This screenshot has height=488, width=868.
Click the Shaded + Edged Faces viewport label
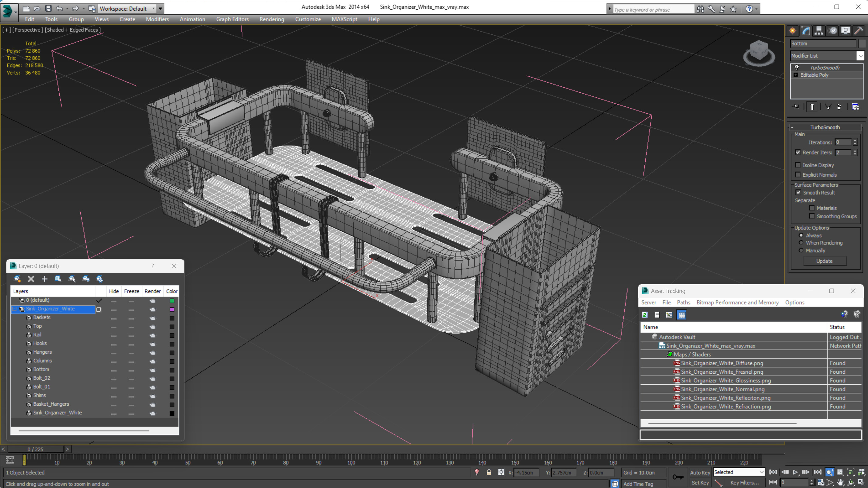tap(73, 29)
